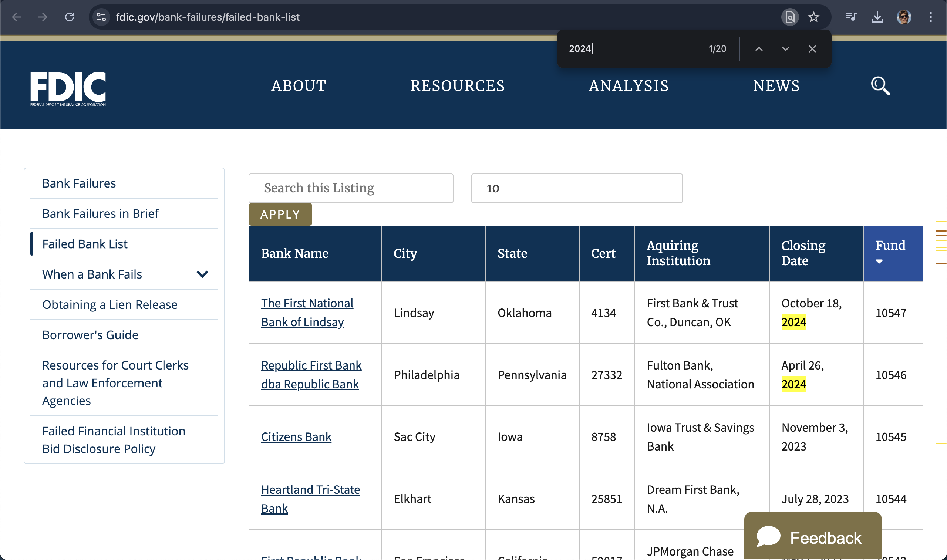Open Borrower's Guide link
The width and height of the screenshot is (947, 560).
click(x=90, y=335)
